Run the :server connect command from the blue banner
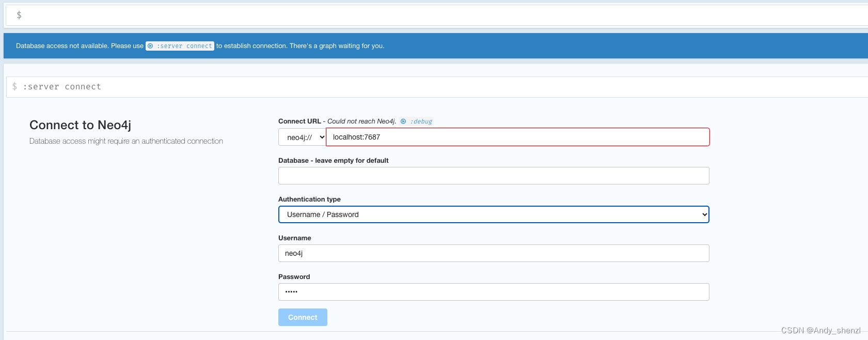 tap(180, 46)
